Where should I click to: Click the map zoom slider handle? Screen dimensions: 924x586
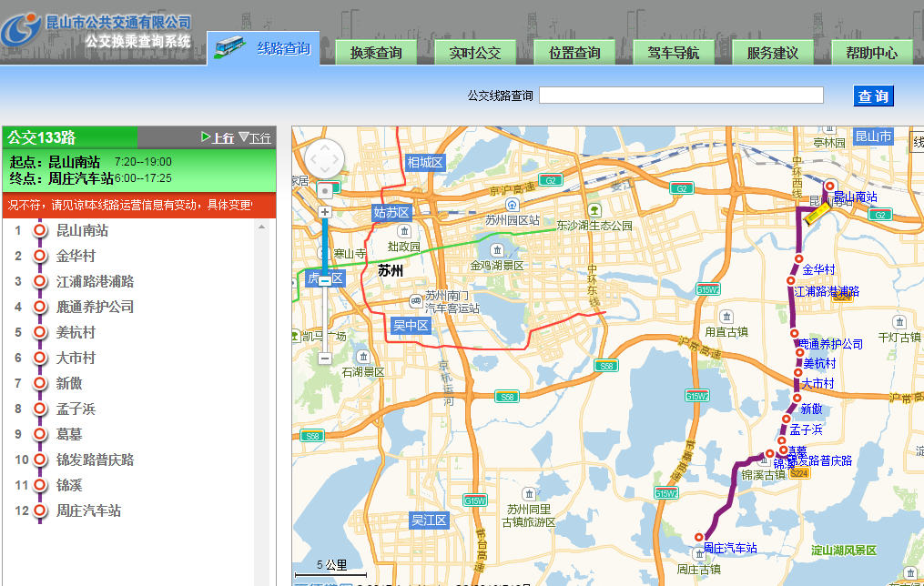(x=325, y=281)
